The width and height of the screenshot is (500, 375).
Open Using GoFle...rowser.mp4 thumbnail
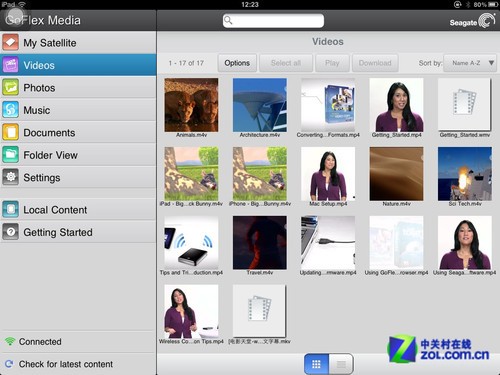click(396, 243)
